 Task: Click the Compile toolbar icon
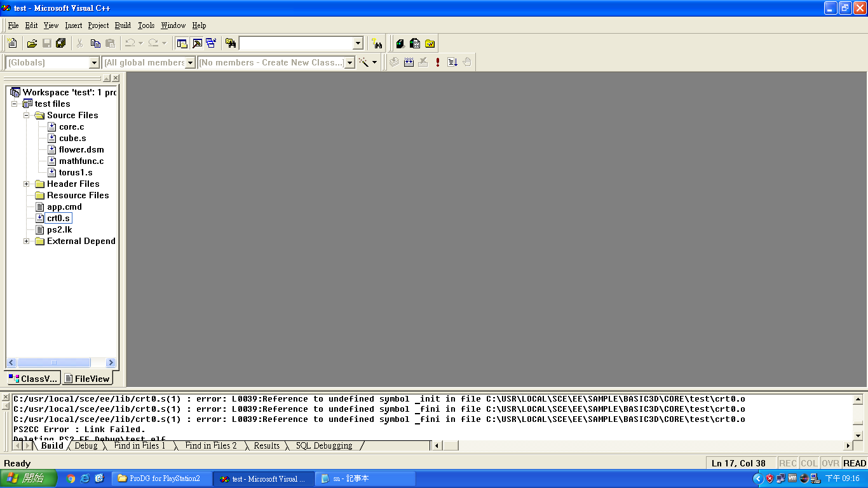[394, 62]
